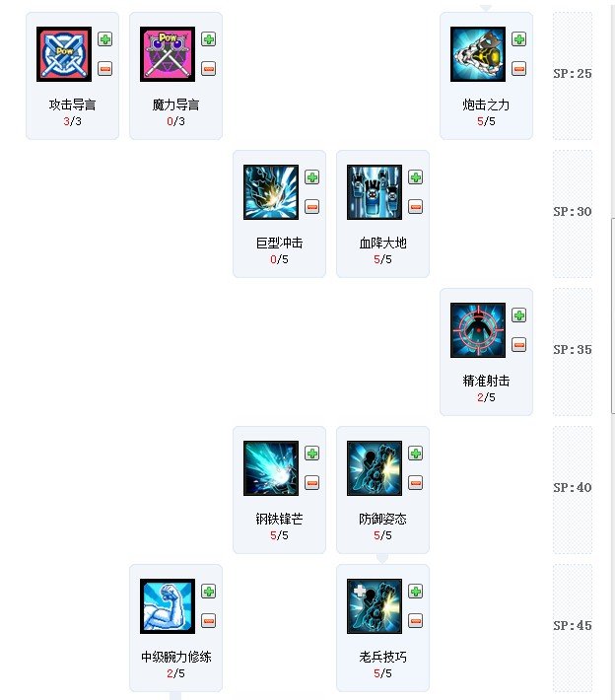Select the 防御姿态 skill icon
Viewport: 615px width, 700px height.
coord(375,468)
